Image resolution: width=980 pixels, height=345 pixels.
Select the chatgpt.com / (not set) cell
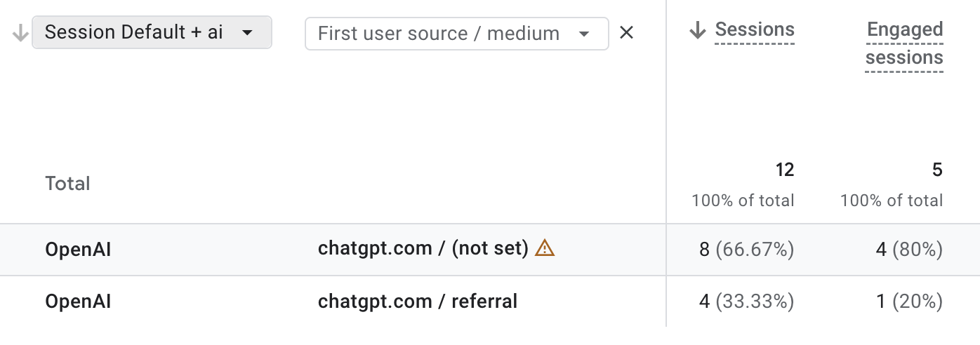click(x=423, y=249)
